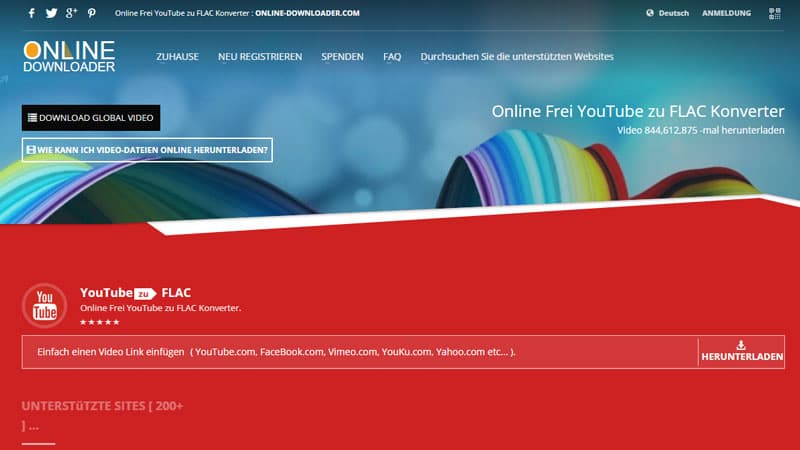Screen dimensions: 800x450
Task: Click 'Online Frei YouTube zu FLAC Konverter' headline
Action: pyautogui.click(x=638, y=111)
